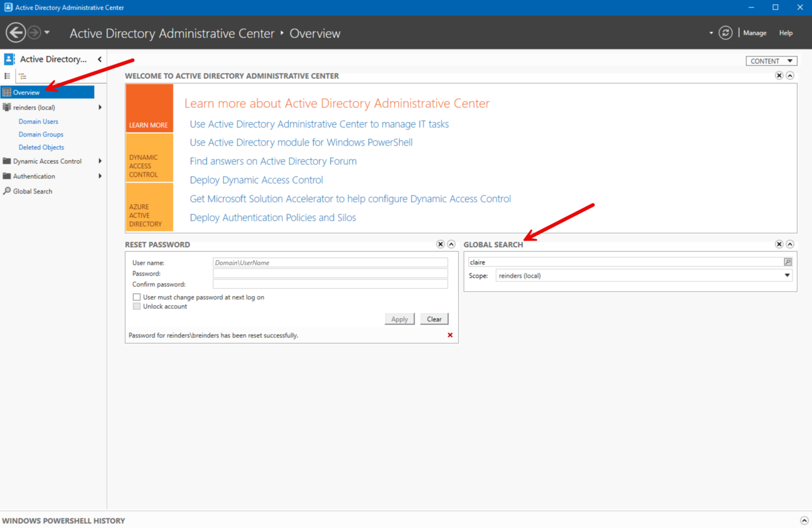Switch to tree view in the navigation pane
This screenshot has width=812, height=528.
pos(22,76)
